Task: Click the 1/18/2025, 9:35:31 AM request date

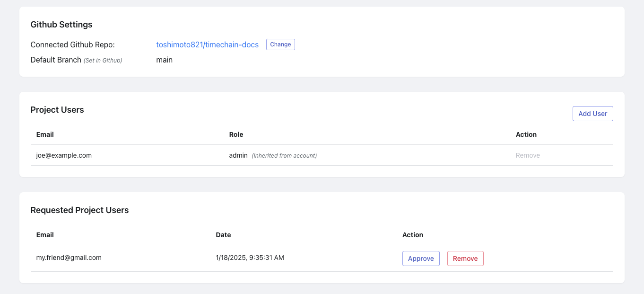Action: tap(250, 258)
